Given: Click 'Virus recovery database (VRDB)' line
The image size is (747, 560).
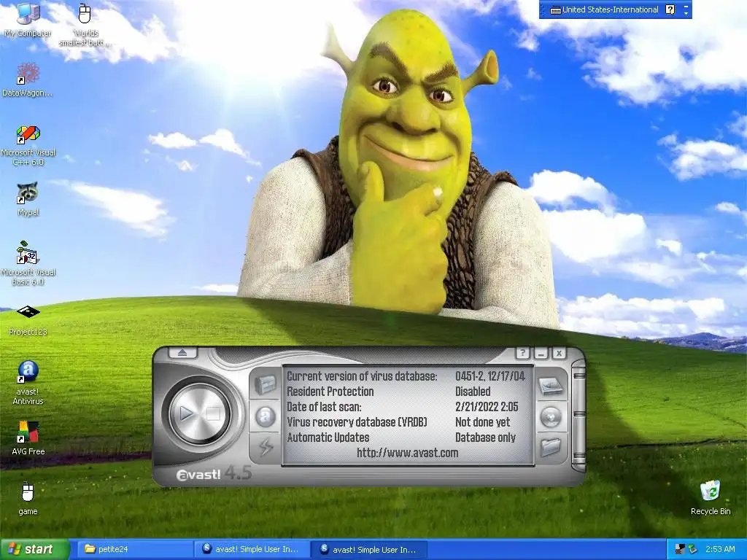Looking at the screenshot, I should click(357, 422).
